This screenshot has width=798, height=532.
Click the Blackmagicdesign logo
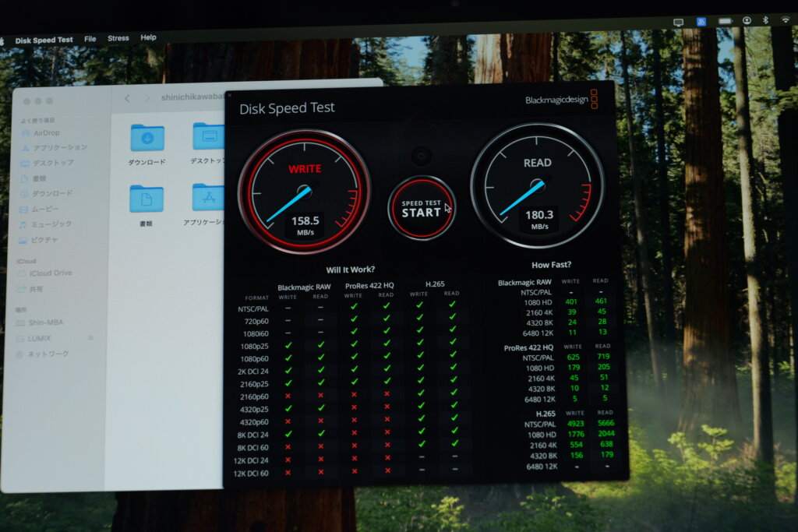coord(561,99)
